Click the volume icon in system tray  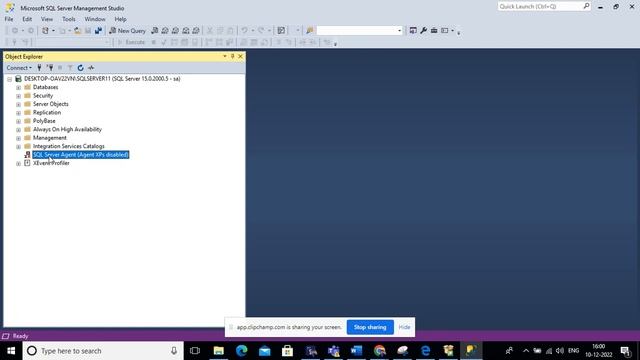pyautogui.click(x=560, y=351)
